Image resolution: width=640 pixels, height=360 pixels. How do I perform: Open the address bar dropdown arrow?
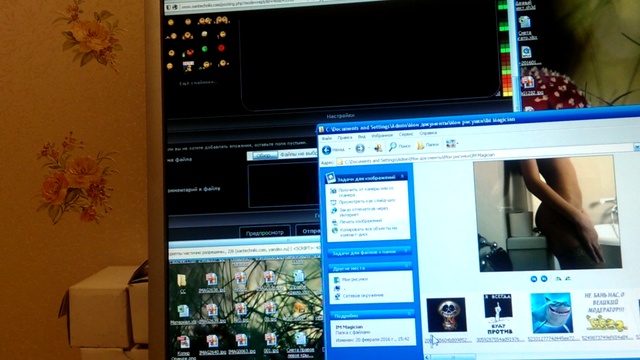pyautogui.click(x=637, y=147)
